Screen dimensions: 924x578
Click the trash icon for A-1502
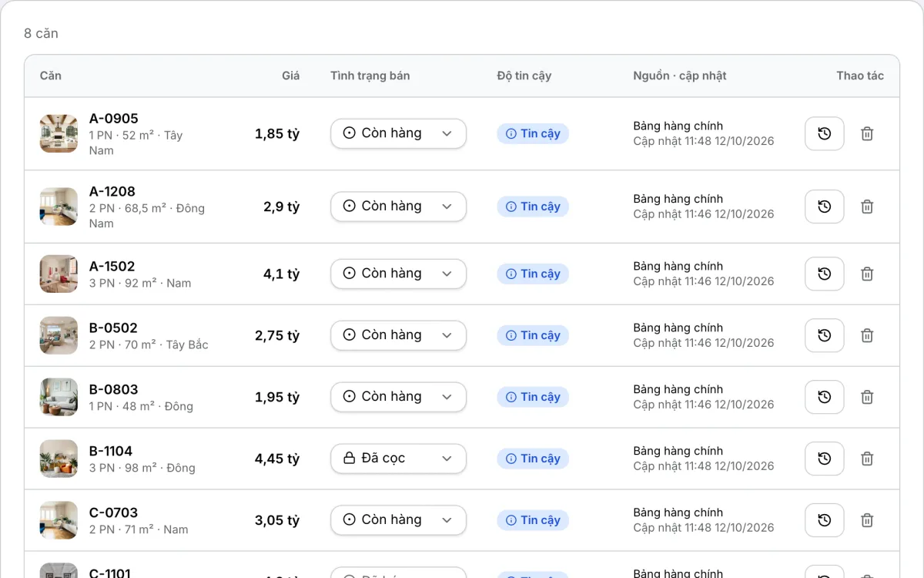(x=867, y=274)
